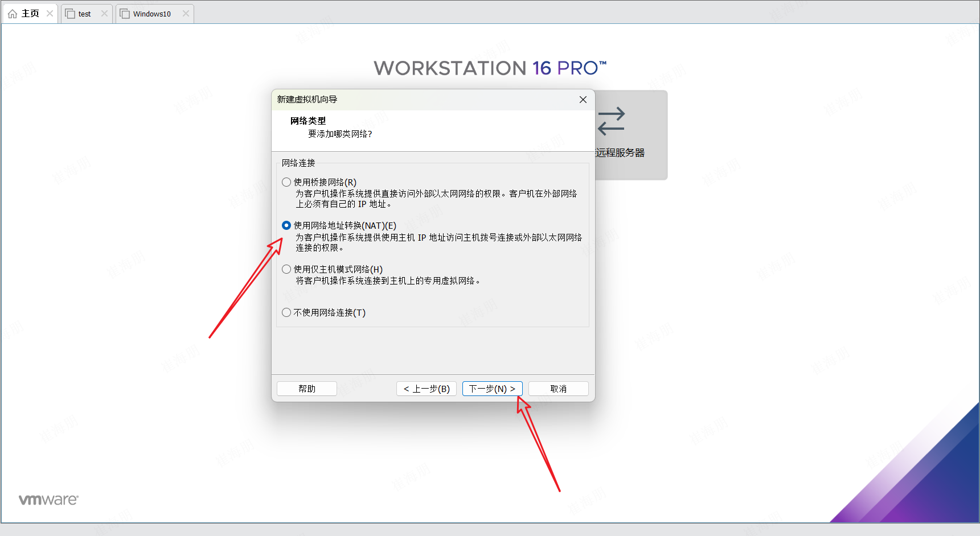The width and height of the screenshot is (980, 536).
Task: Go back with the 上一步(B) button
Action: click(x=427, y=389)
